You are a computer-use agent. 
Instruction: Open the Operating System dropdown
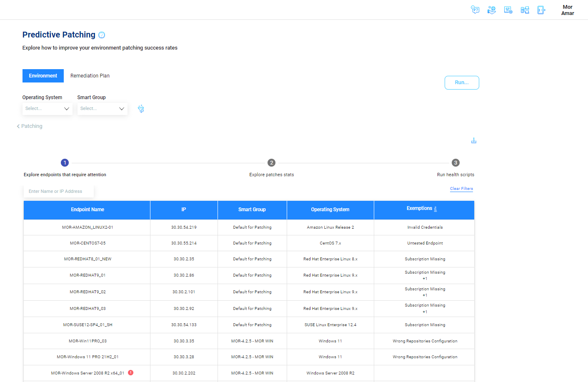(47, 109)
